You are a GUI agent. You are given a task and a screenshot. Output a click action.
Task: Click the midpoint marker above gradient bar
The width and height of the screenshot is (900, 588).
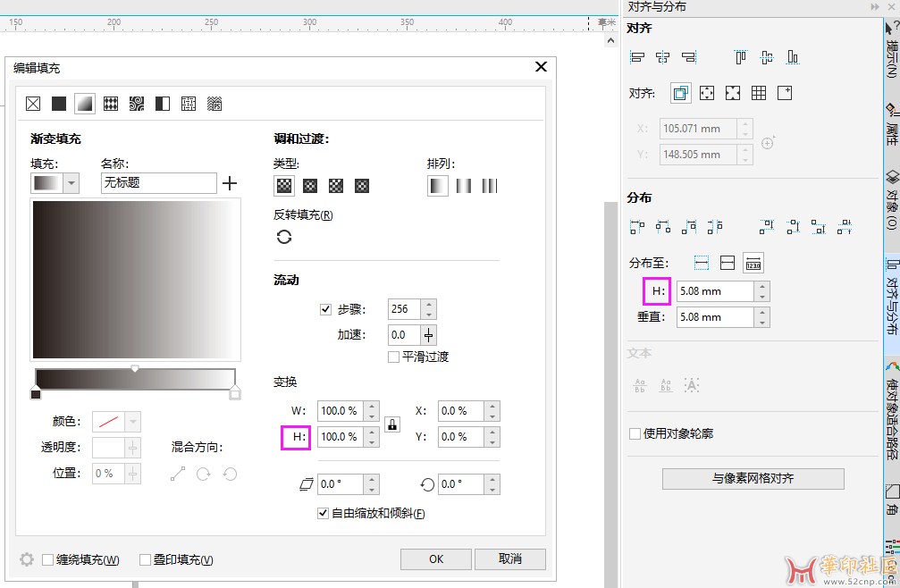tap(135, 368)
